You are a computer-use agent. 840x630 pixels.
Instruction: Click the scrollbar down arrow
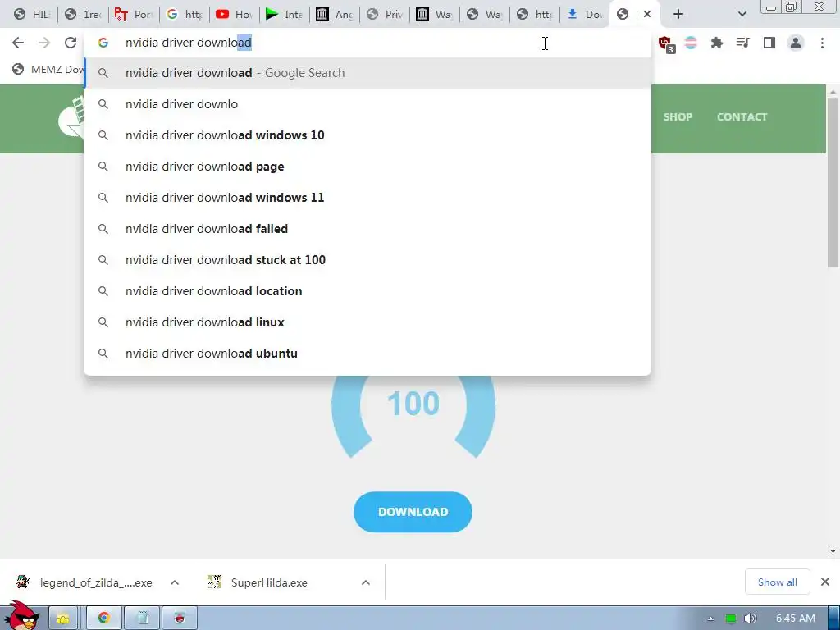[833, 551]
